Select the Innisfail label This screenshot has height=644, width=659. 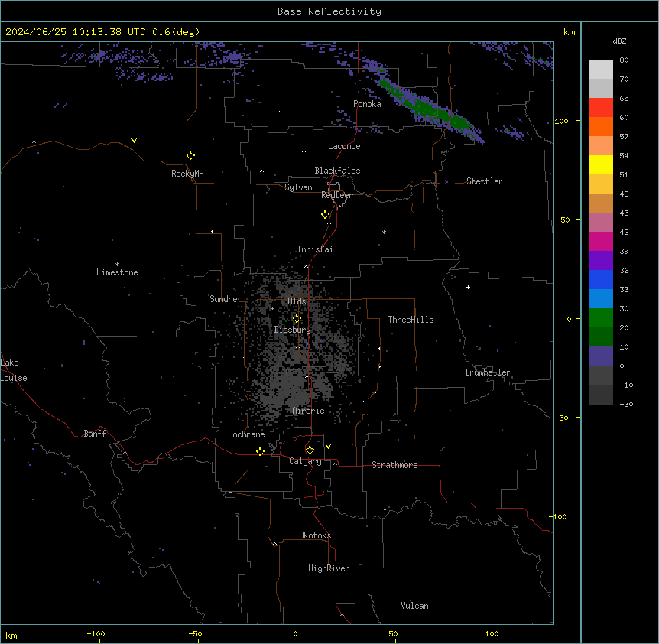317,249
